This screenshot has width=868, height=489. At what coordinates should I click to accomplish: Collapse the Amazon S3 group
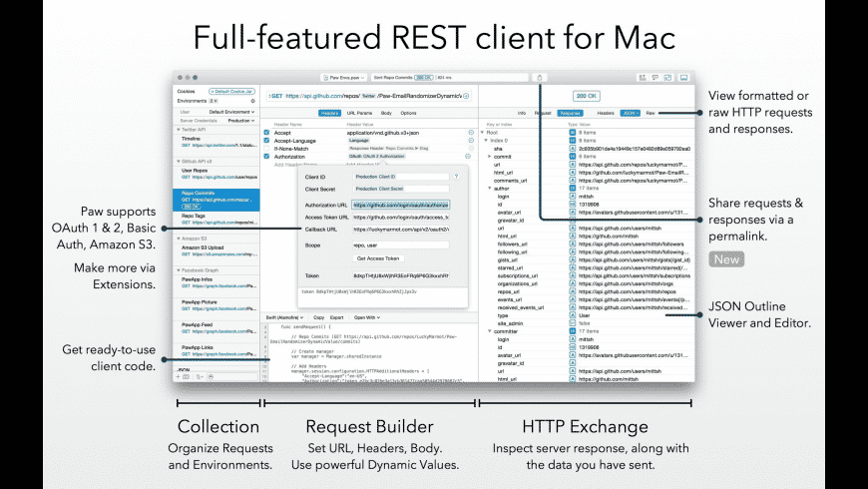click(x=179, y=239)
